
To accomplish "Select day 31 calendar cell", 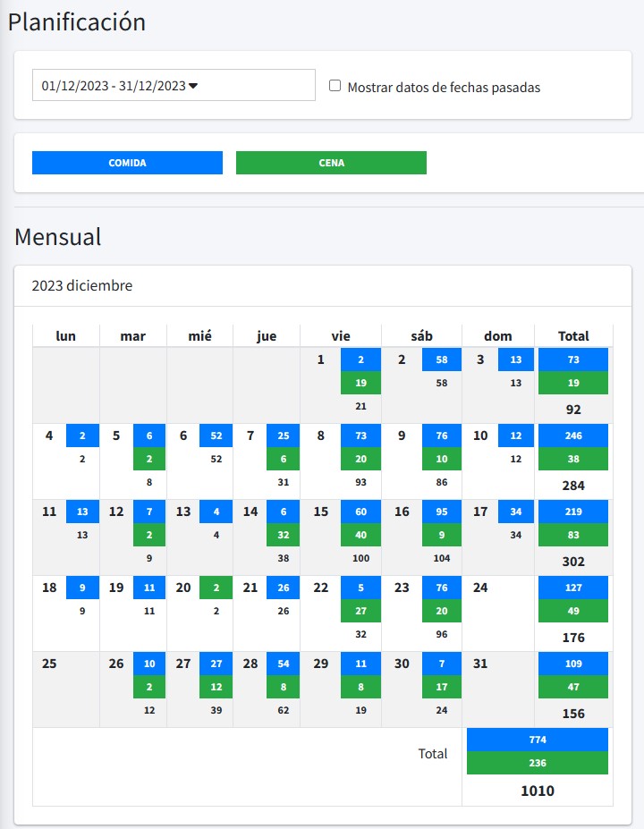I will pyautogui.click(x=498, y=689).
